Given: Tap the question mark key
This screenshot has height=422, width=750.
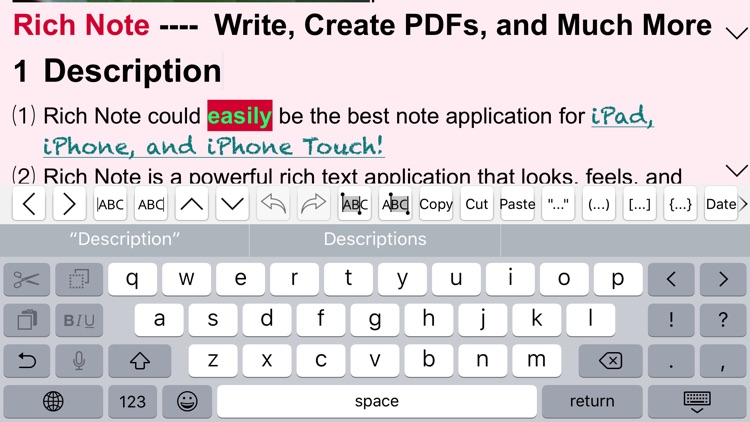Looking at the screenshot, I should tap(723, 320).
